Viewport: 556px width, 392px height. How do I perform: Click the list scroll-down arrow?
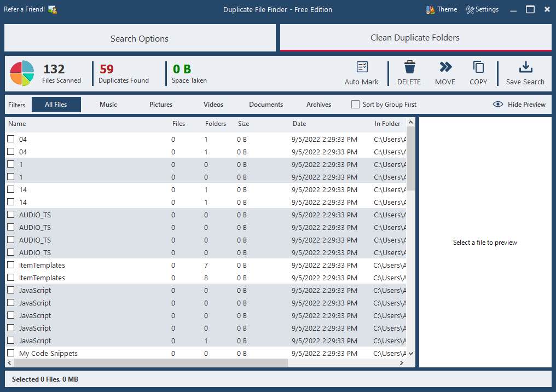(410, 353)
